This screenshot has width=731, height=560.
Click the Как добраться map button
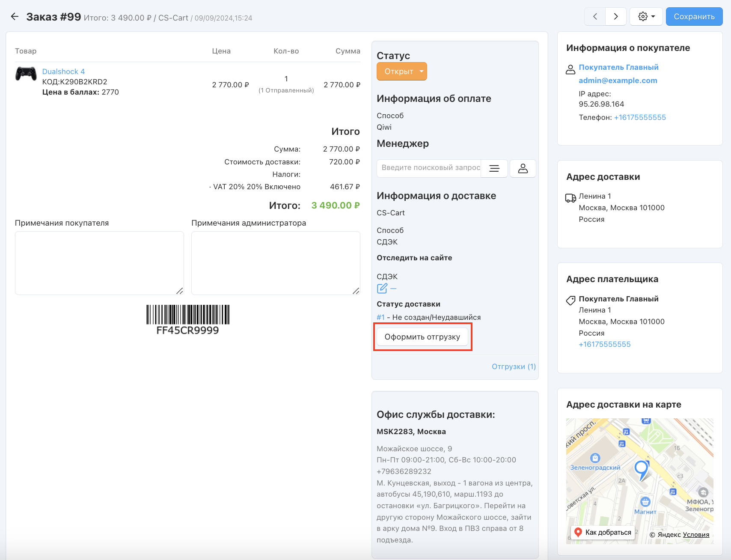click(603, 532)
